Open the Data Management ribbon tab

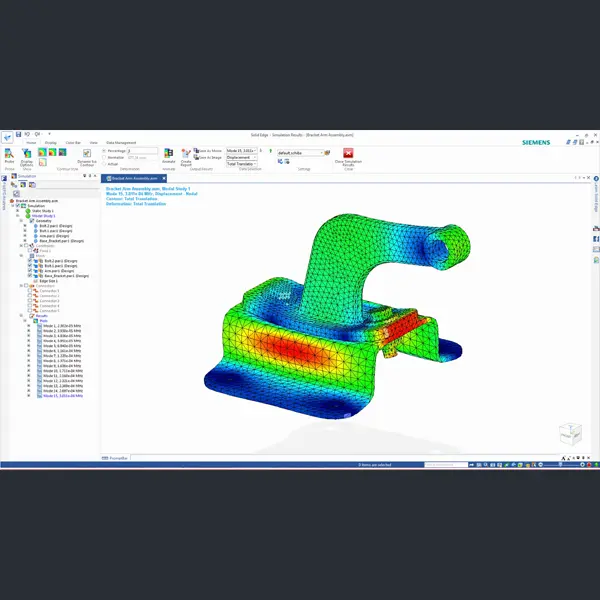(121, 143)
